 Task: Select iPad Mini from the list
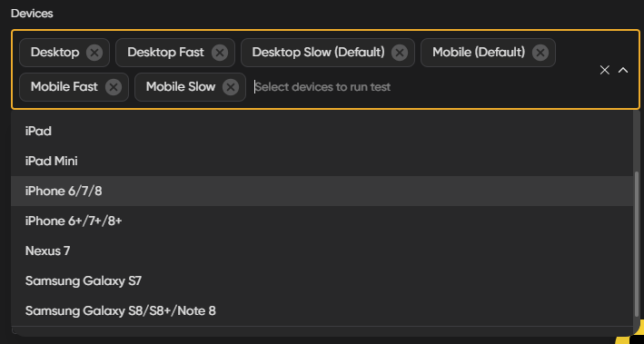[322, 161]
